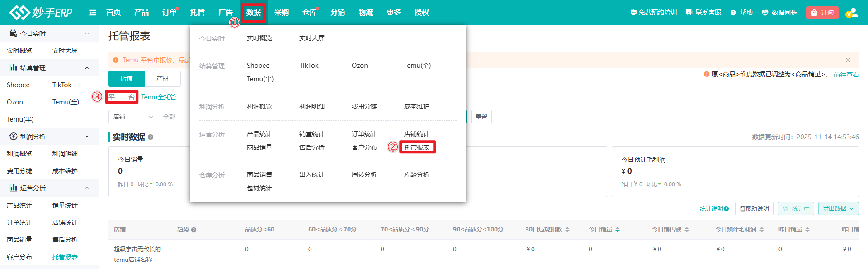Toggle the hamburger sidebar menu icon
This screenshot has width=868, height=269.
[x=93, y=13]
